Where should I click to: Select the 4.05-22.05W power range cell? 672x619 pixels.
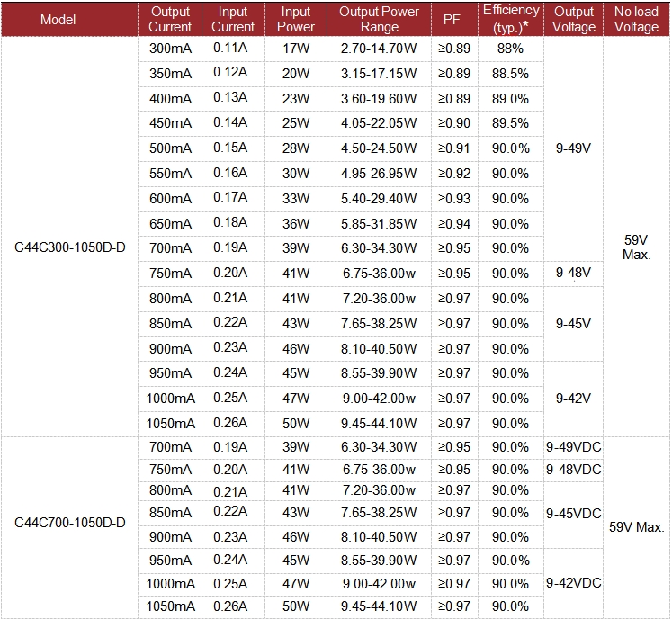379,123
